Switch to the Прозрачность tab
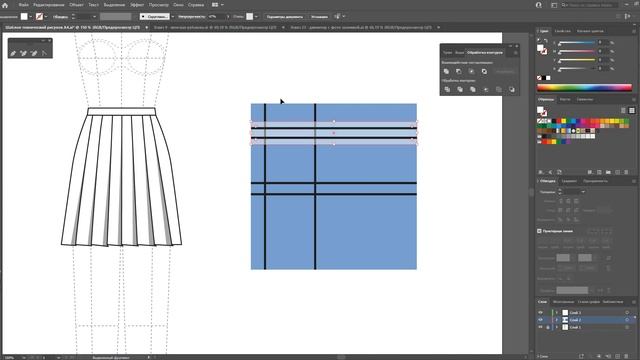The width and height of the screenshot is (640, 360). tap(596, 181)
